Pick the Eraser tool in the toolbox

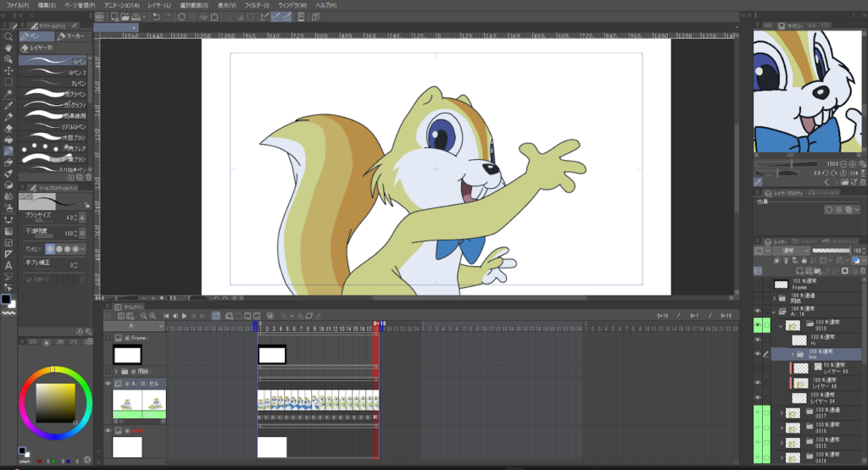(8, 128)
